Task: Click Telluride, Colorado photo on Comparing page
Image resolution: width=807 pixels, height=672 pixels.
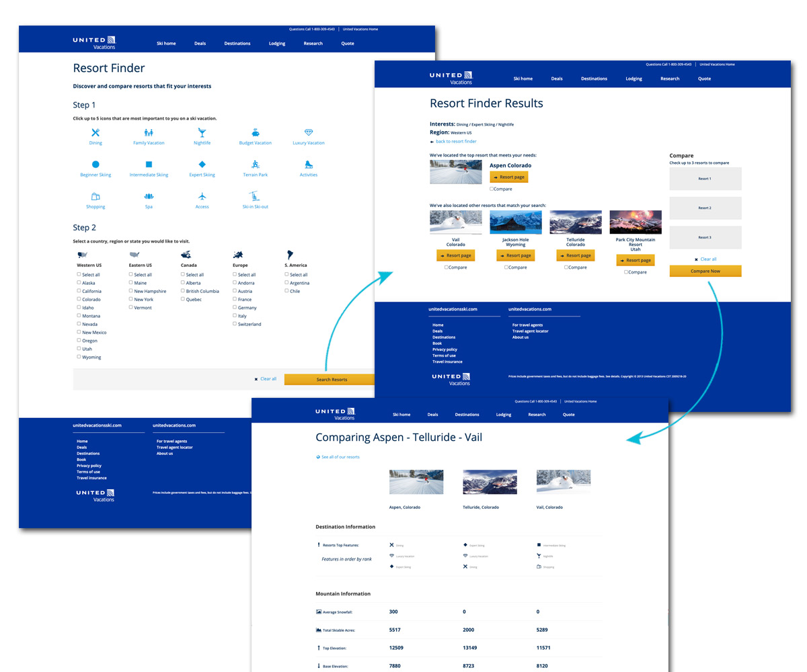Action: pos(490,482)
